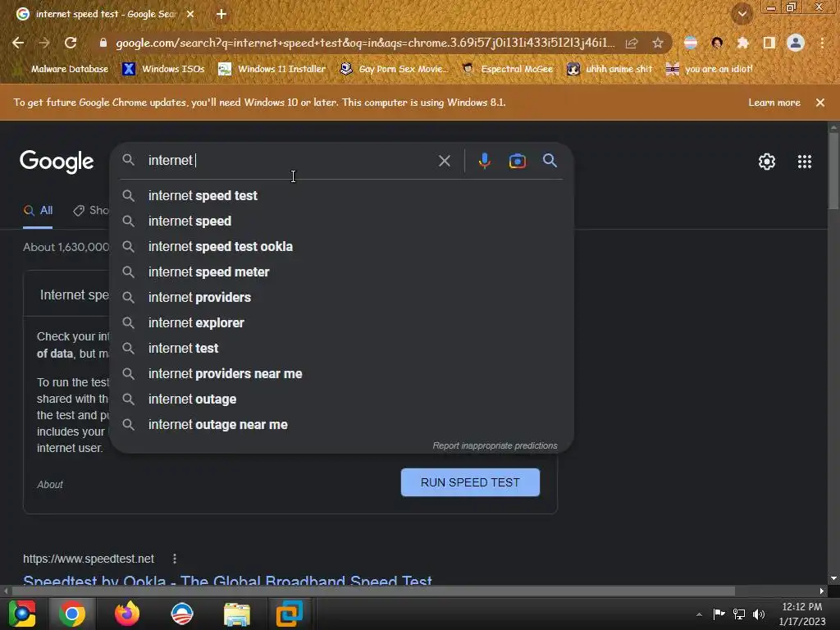Viewport: 840px width, 630px height.
Task: Start voice search with the microphone
Action: coord(484,161)
